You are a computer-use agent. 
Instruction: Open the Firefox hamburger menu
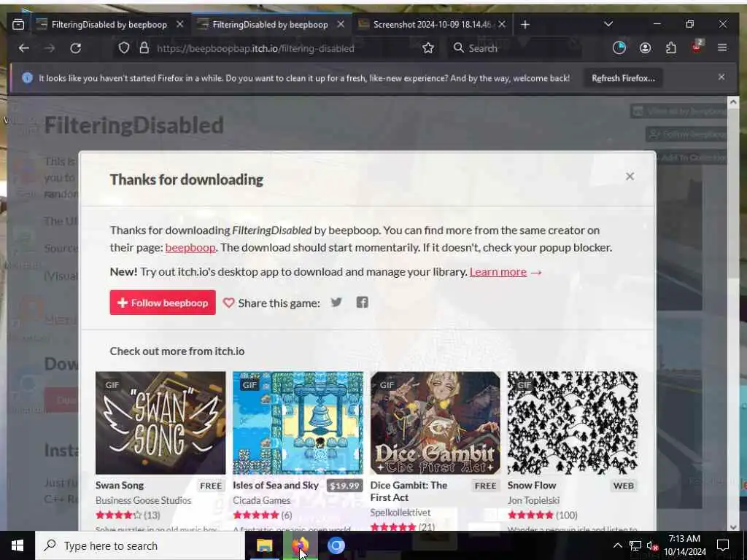(722, 47)
